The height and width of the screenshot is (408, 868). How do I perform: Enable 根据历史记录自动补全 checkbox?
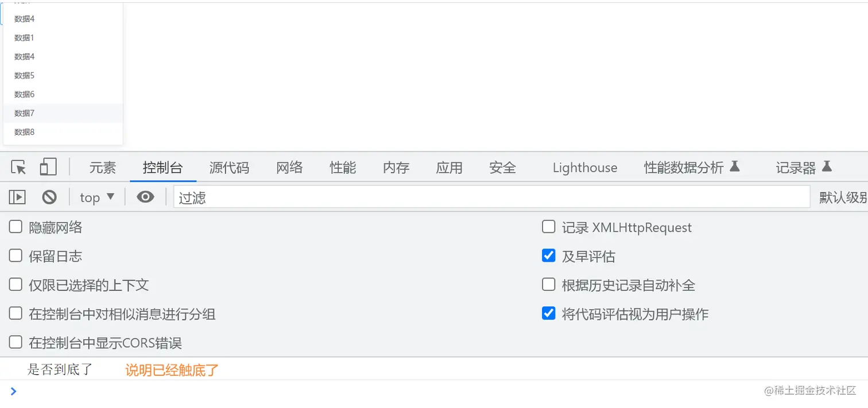(x=548, y=284)
